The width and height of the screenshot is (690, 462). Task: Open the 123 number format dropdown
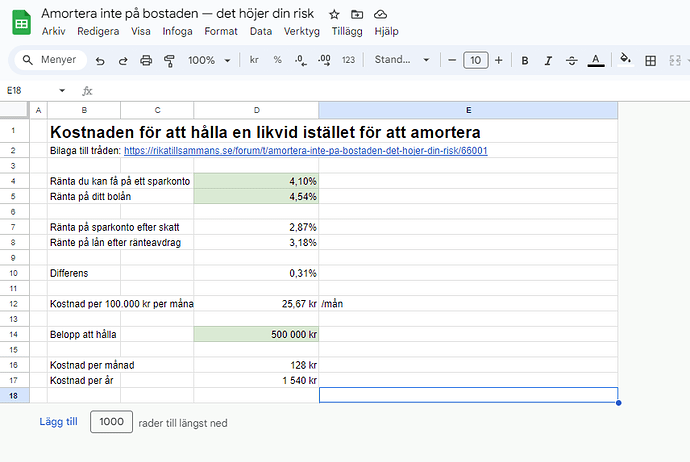348,61
